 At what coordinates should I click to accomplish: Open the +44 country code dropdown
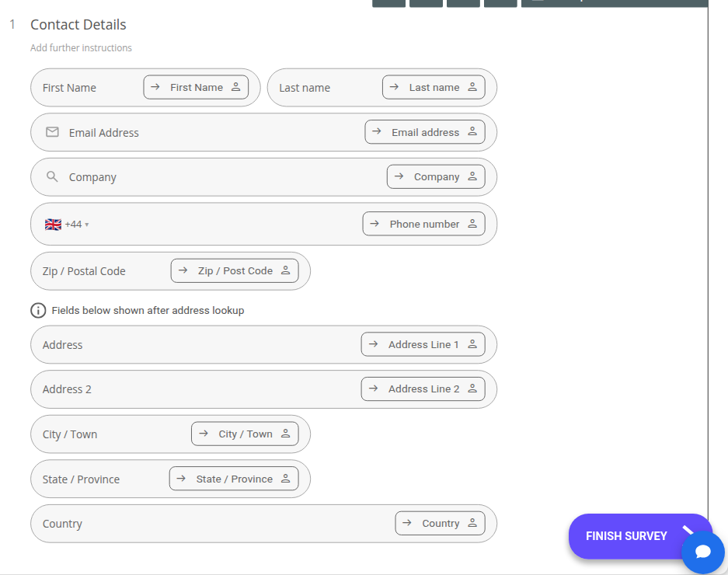pos(77,225)
